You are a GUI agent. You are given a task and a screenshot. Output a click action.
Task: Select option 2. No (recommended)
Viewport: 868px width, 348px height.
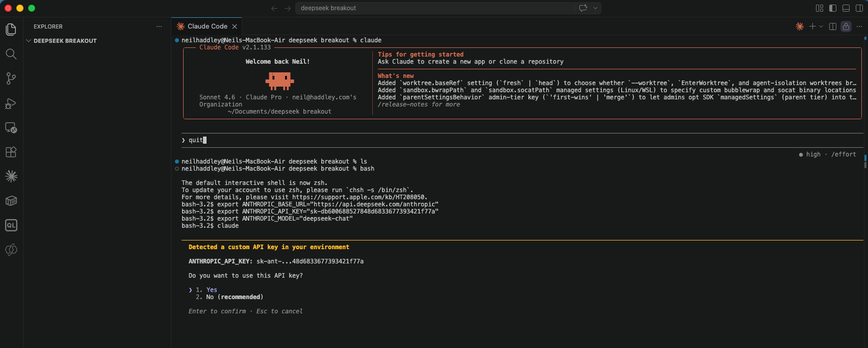[x=229, y=297]
